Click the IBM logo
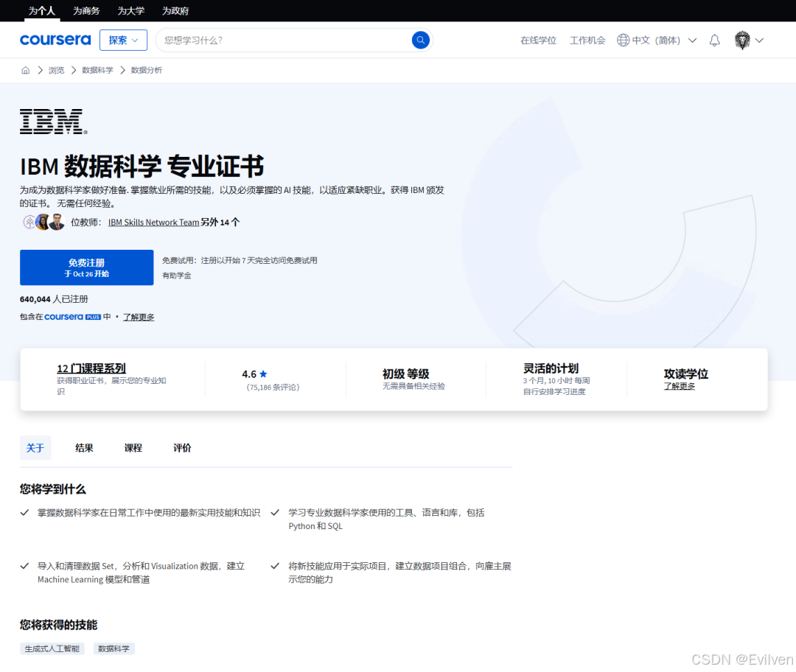 (53, 122)
